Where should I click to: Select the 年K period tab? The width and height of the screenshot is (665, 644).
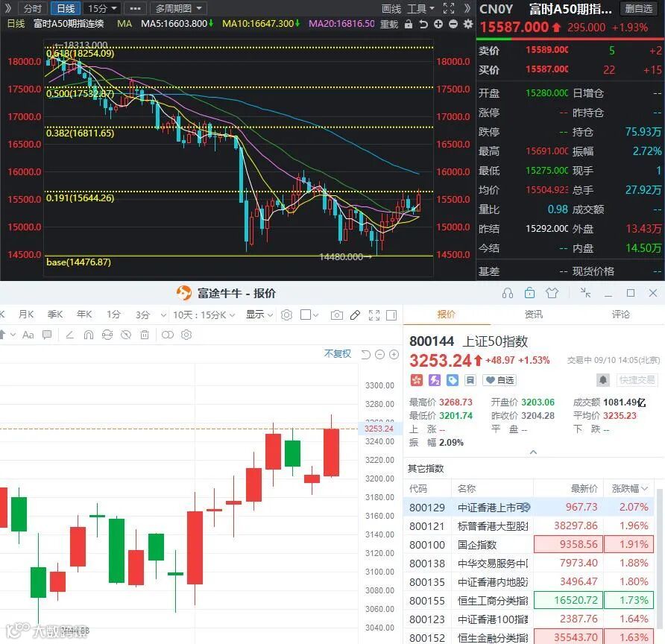84,315
